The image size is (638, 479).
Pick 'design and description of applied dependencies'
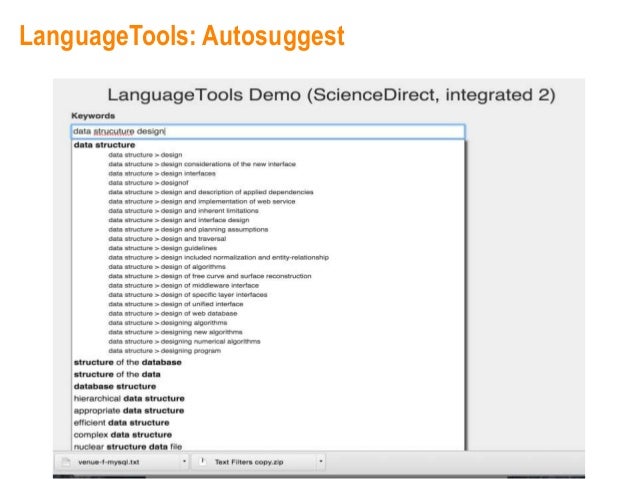[x=211, y=192]
